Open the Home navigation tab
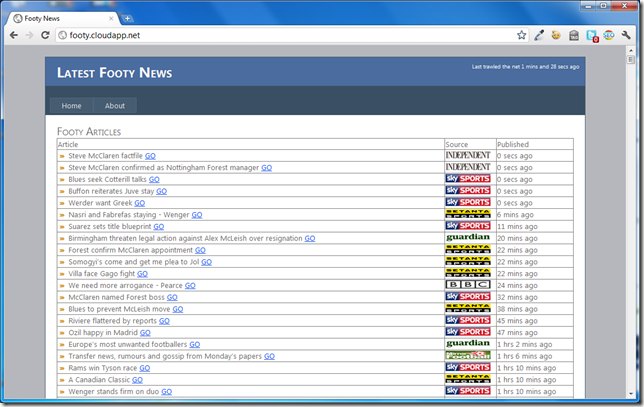 point(71,106)
